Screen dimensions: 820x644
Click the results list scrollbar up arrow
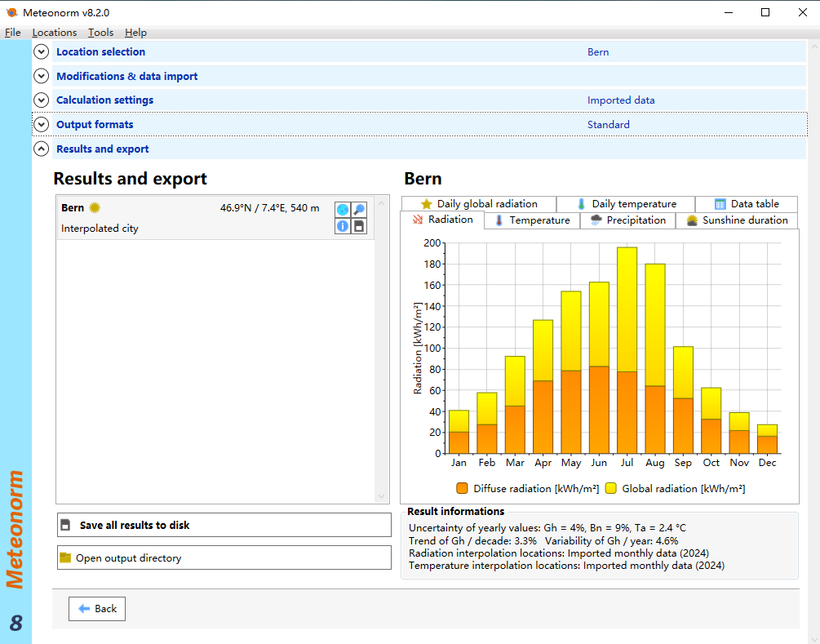381,203
